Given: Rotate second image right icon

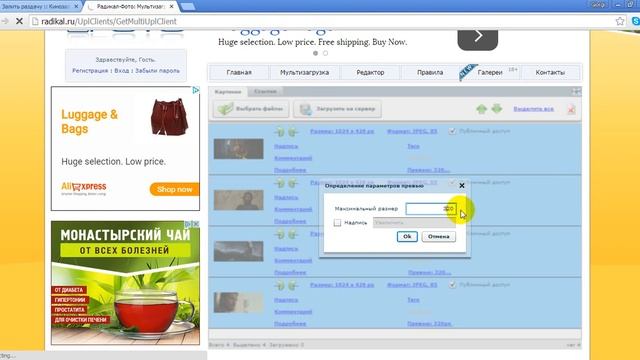Looking at the screenshot, I should (293, 183).
